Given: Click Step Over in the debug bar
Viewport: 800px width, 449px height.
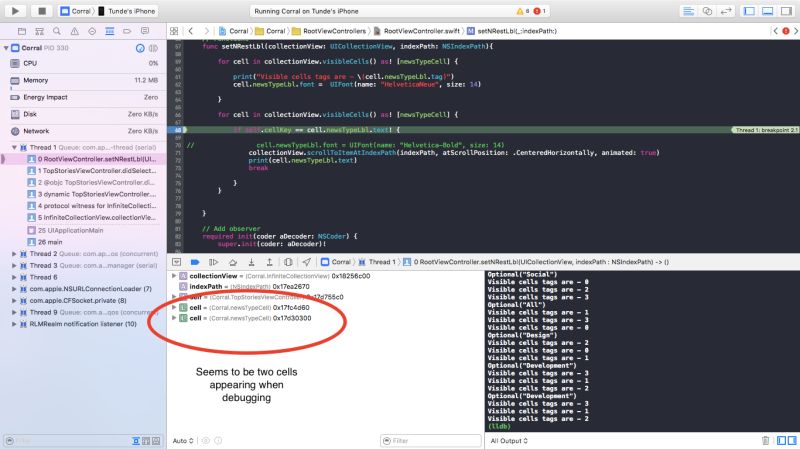Looking at the screenshot, I should click(x=233, y=262).
